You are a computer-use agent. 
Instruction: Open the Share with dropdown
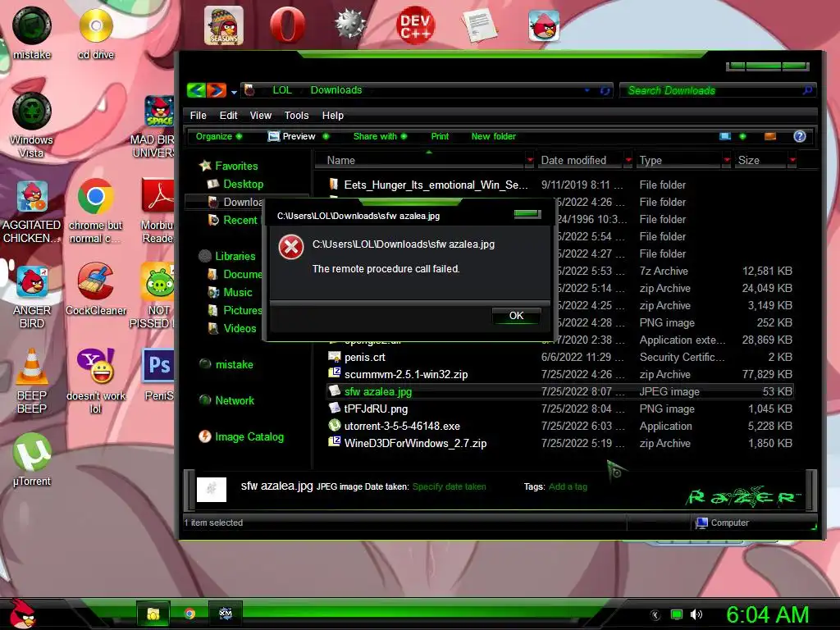380,136
